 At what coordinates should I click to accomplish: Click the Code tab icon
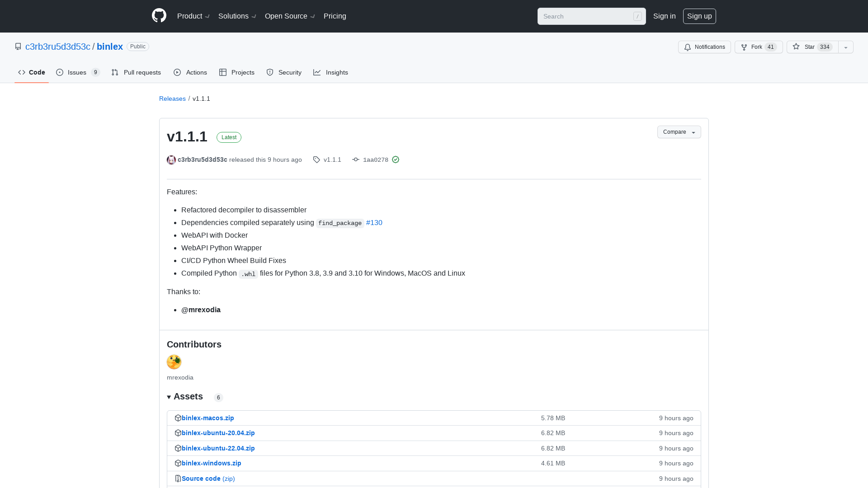click(x=21, y=72)
